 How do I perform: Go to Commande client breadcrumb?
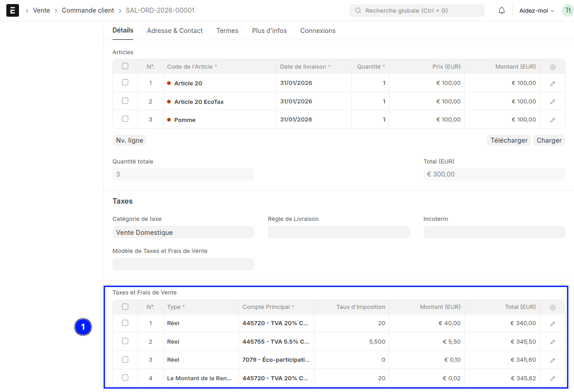click(x=88, y=10)
